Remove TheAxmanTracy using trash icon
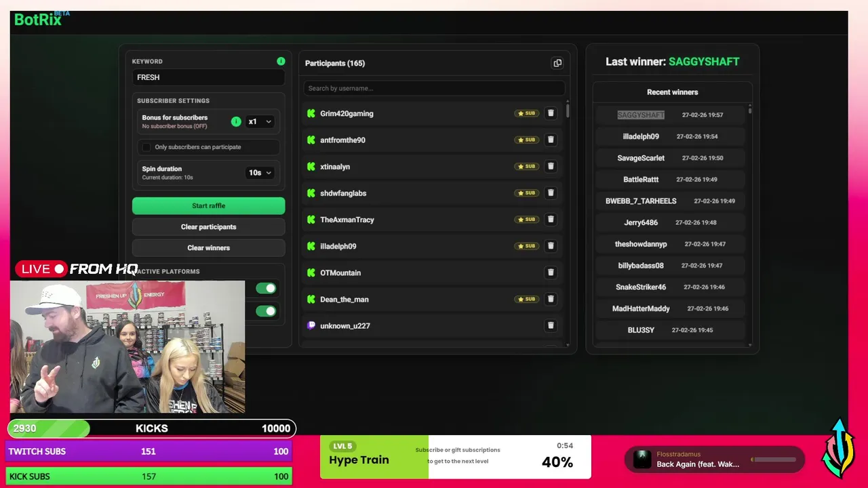The width and height of the screenshot is (868, 488). 551,219
